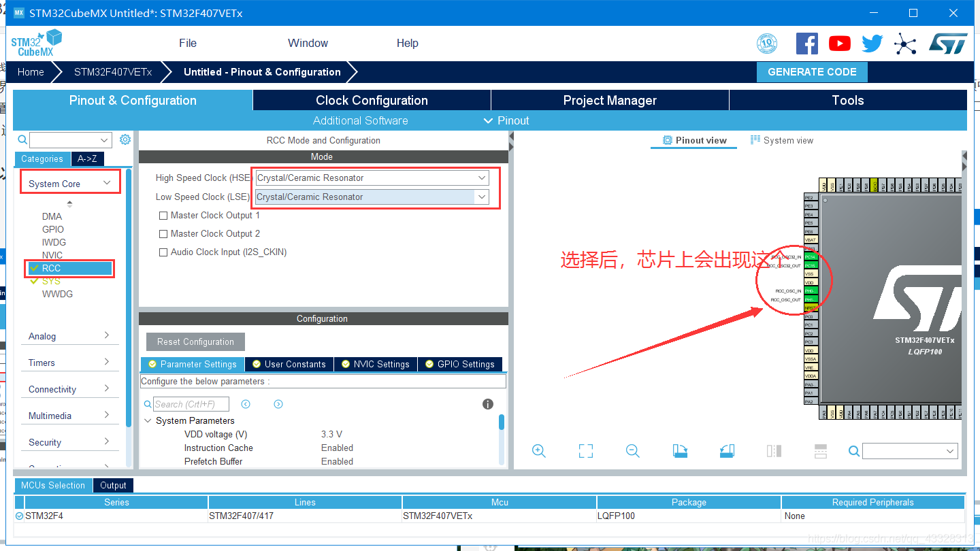Select GPIO in System Core list
This screenshot has width=980, height=551.
click(53, 229)
